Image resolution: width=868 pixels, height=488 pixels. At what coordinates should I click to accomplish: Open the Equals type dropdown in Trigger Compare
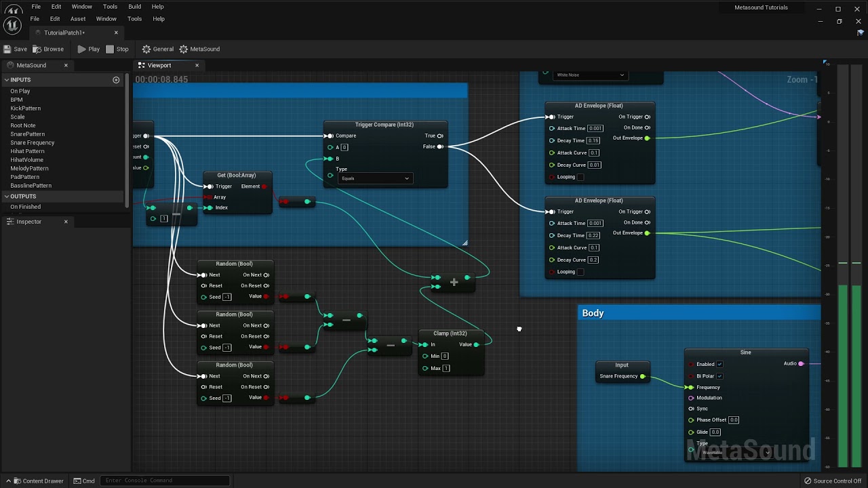[374, 178]
